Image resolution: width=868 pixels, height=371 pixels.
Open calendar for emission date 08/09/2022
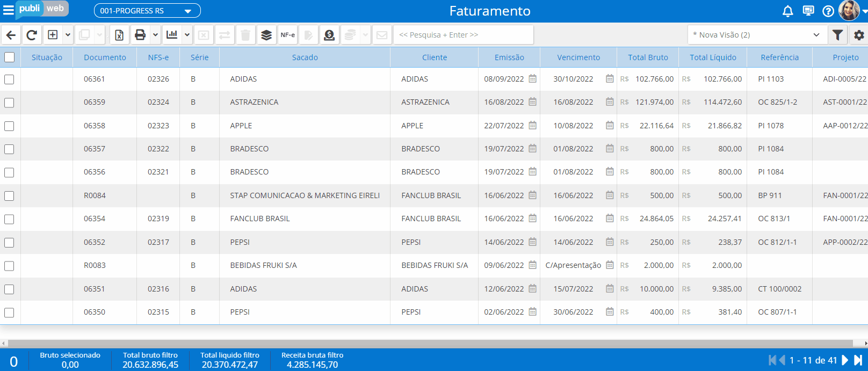(532, 78)
